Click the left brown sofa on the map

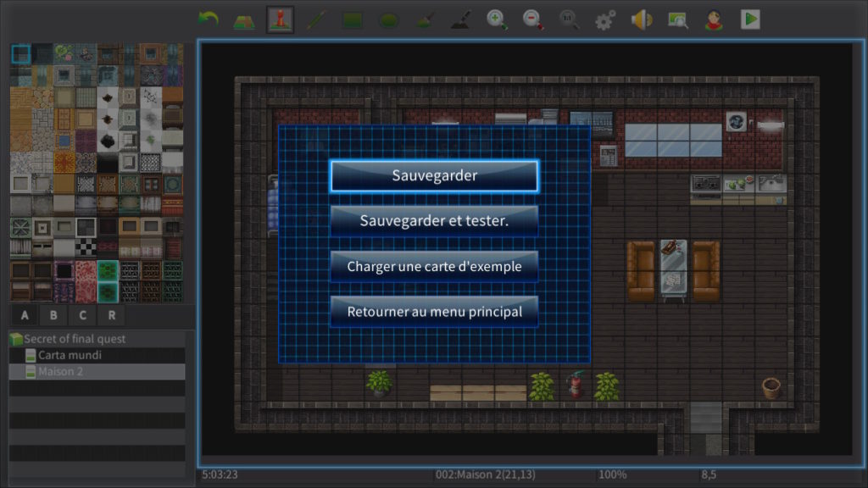click(641, 271)
